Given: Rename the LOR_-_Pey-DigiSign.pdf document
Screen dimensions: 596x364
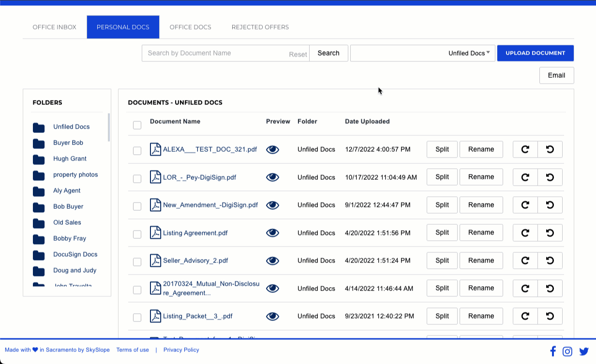Looking at the screenshot, I should 481,177.
